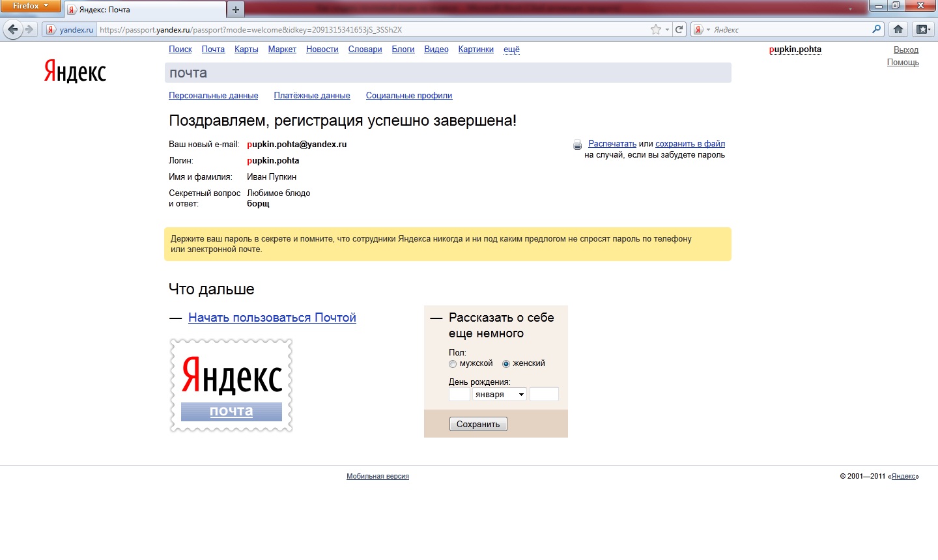Viewport: 938px width, 560px height.
Task: Click the printer icon next to Распечатать
Action: coord(577,145)
